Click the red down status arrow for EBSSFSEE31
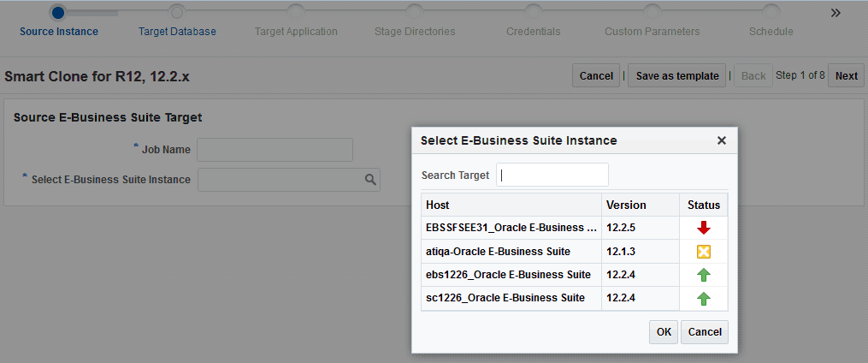 (x=704, y=228)
